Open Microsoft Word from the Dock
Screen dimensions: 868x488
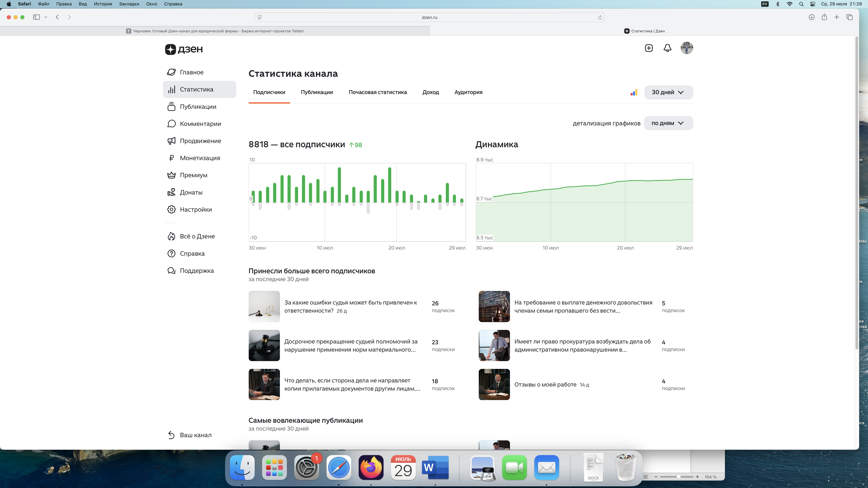[435, 467]
